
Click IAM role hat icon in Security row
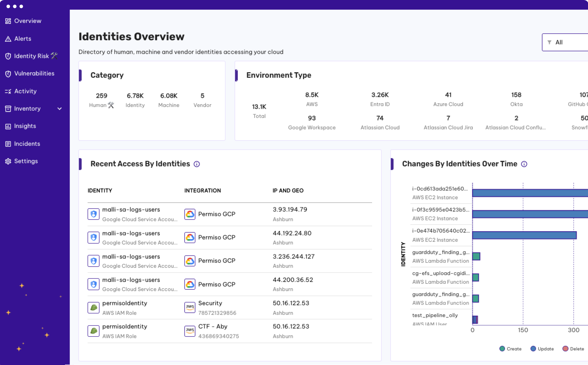point(94,308)
